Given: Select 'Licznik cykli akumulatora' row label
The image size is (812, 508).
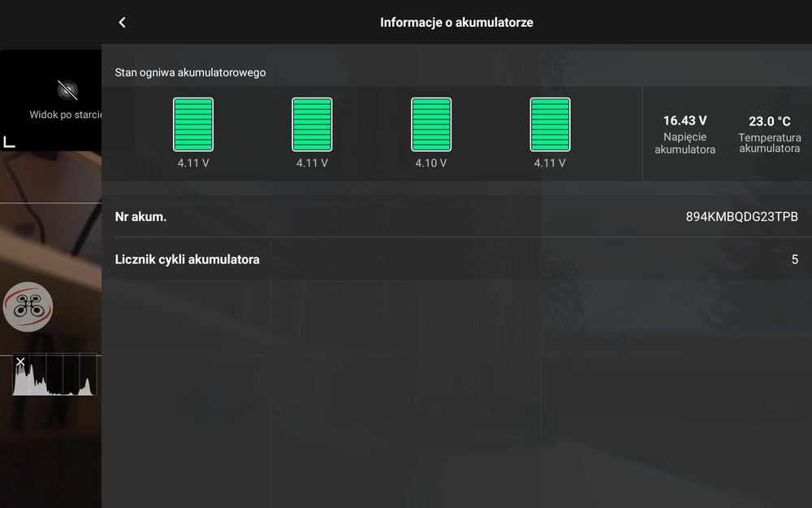Looking at the screenshot, I should (187, 259).
